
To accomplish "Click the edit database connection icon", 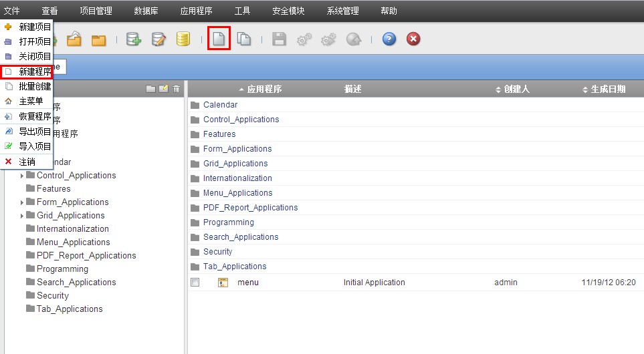I will tap(158, 39).
